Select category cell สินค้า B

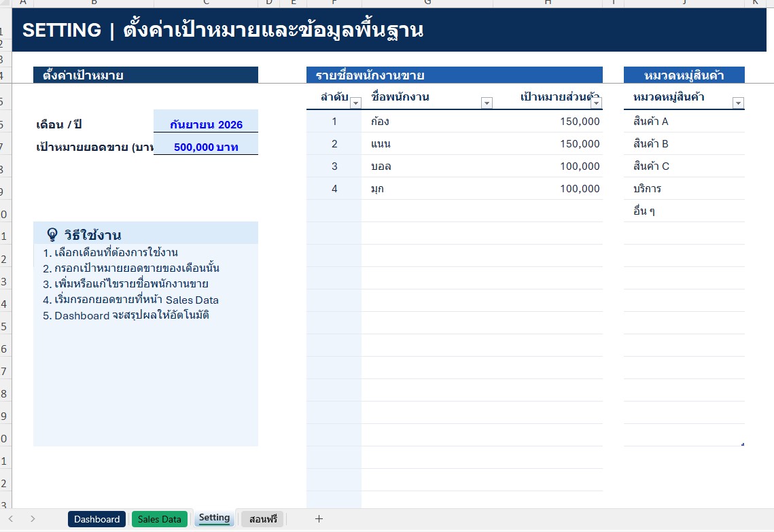point(684,143)
